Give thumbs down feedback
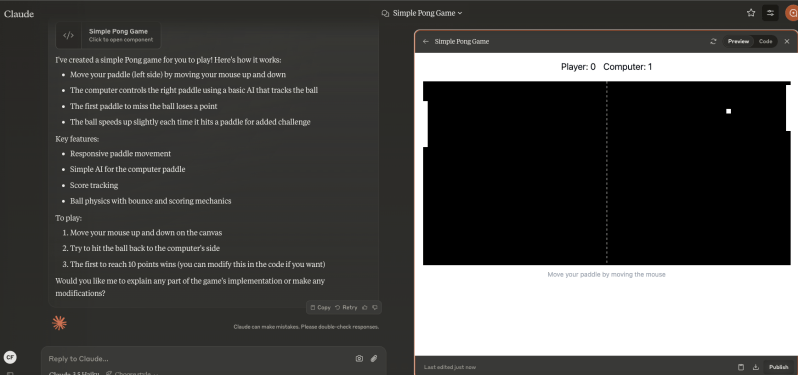 (375, 307)
